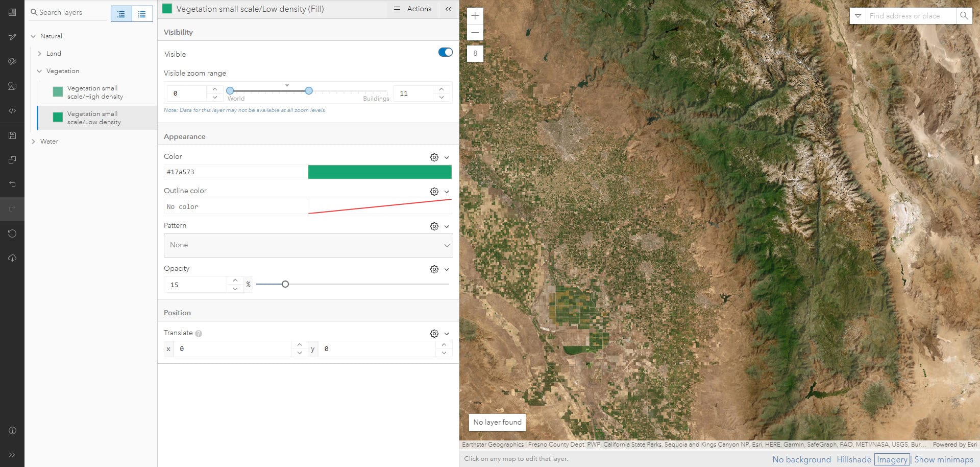
Task: Open the Pattern dropdown showing None
Action: tap(308, 245)
